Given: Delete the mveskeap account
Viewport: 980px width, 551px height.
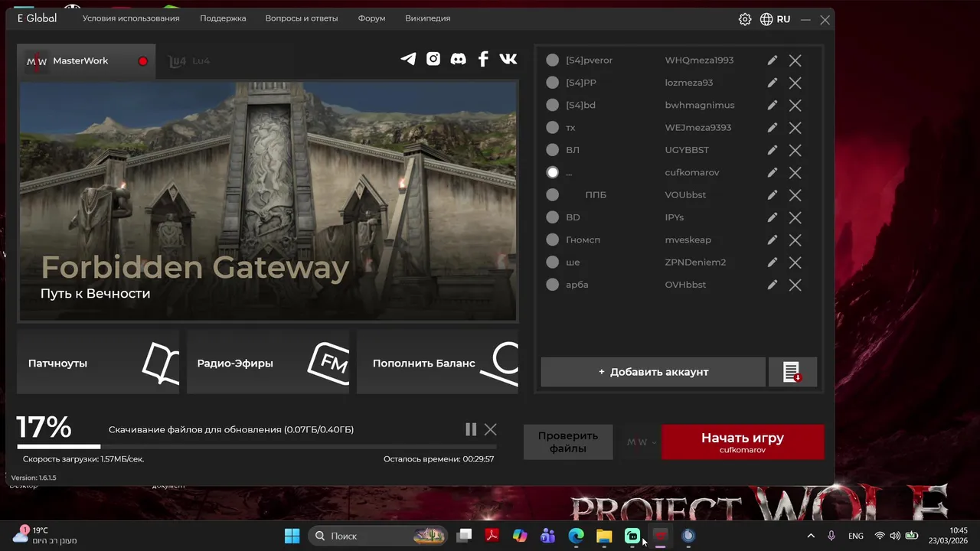Looking at the screenshot, I should [795, 240].
